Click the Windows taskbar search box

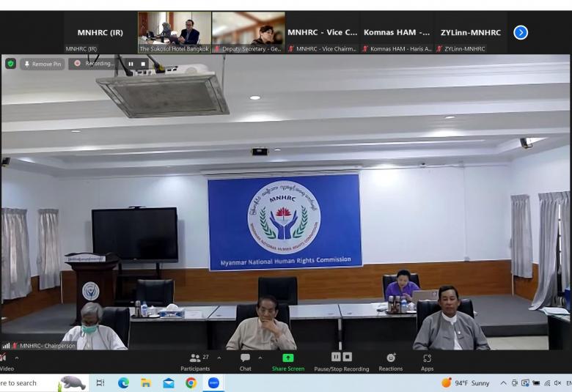pyautogui.click(x=44, y=383)
